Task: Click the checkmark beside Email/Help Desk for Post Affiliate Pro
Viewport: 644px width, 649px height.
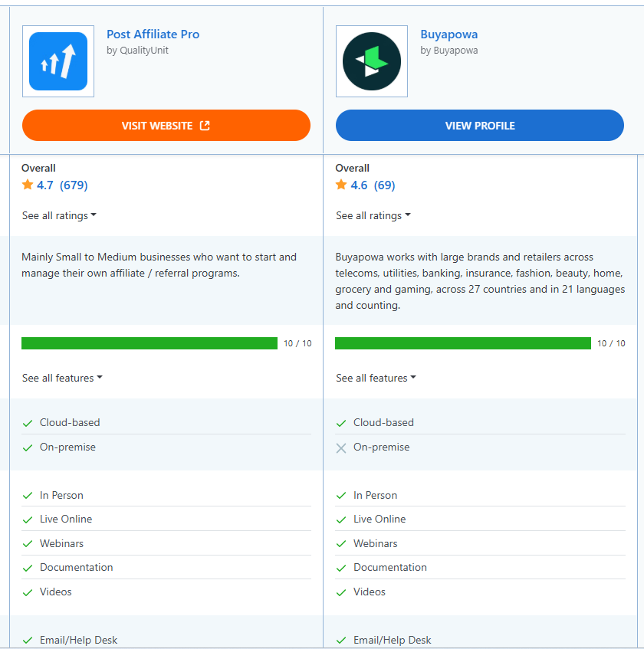Action: coord(26,640)
